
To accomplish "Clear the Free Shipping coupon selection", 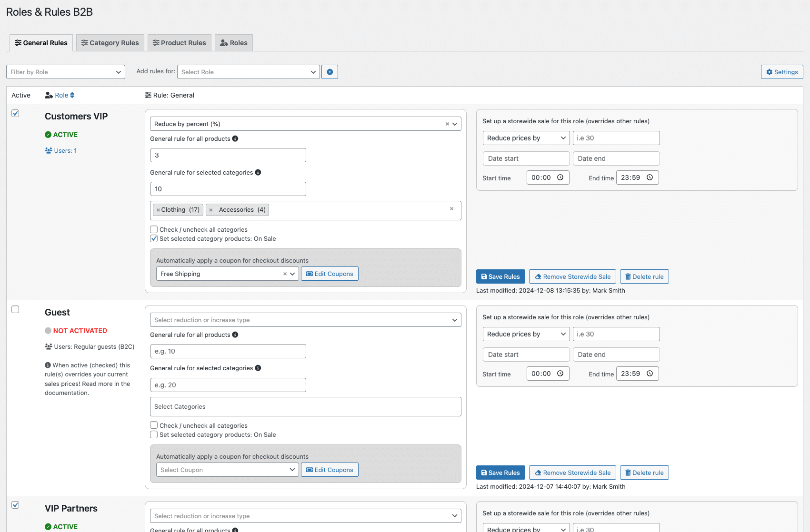I will pos(285,274).
